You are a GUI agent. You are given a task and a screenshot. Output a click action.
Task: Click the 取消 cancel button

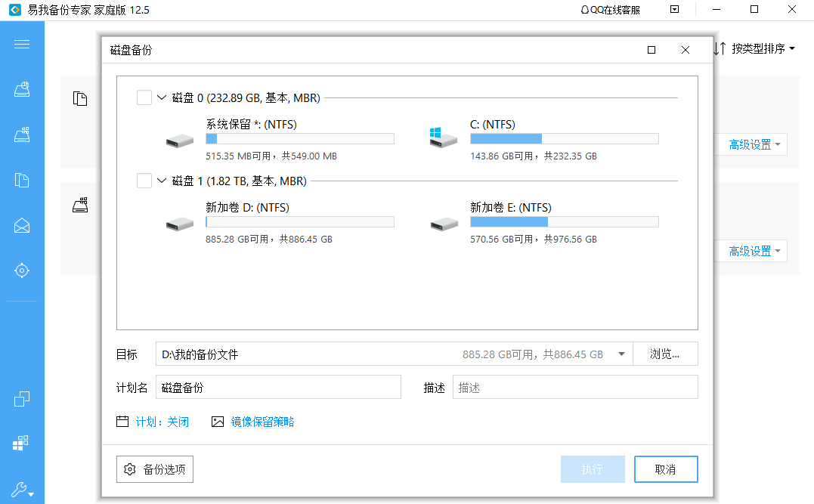pyautogui.click(x=665, y=469)
